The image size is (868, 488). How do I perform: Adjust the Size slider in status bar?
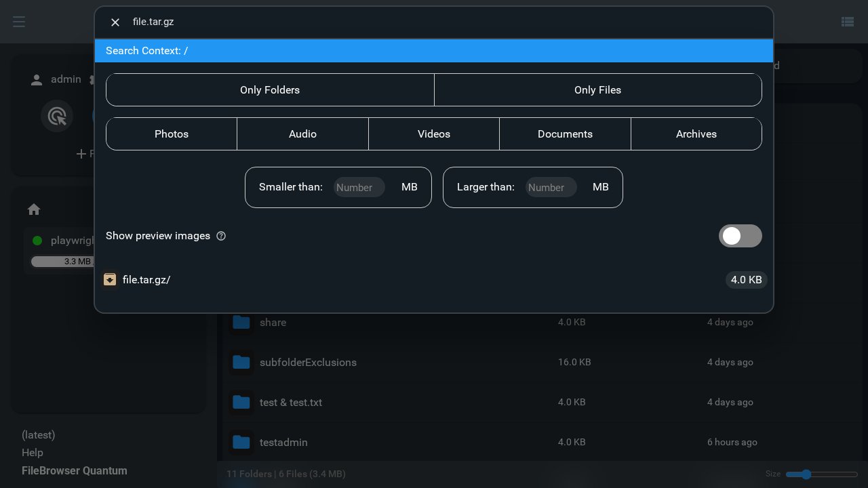(806, 474)
